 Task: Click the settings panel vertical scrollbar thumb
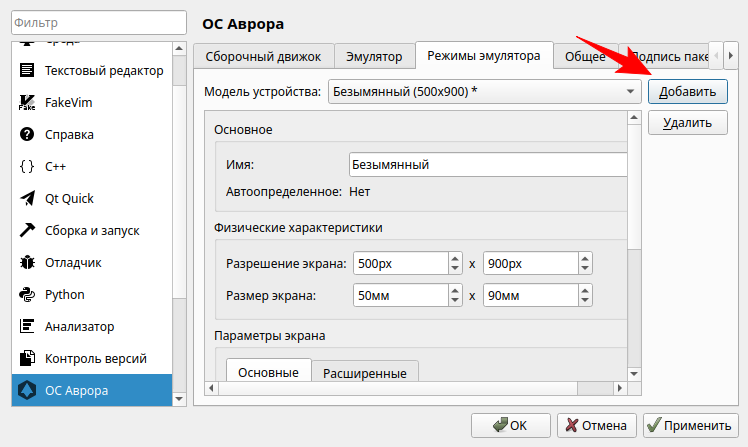[634, 187]
